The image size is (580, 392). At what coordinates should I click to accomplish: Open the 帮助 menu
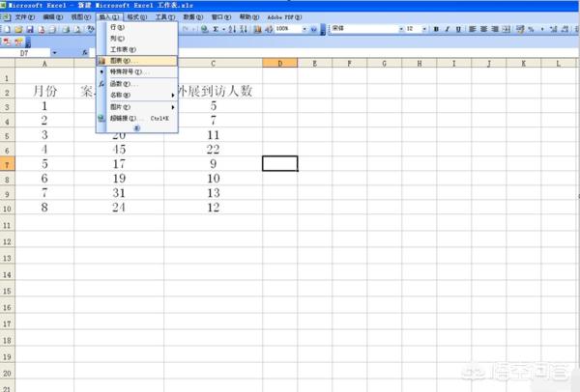click(249, 17)
